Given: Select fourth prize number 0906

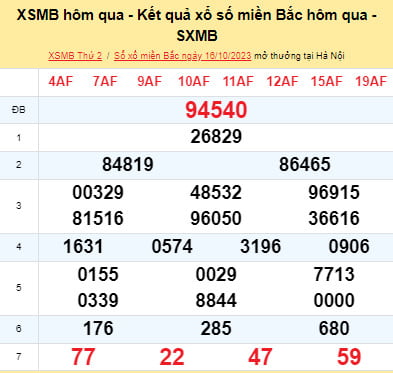Looking at the screenshot, I should pyautogui.click(x=349, y=247).
